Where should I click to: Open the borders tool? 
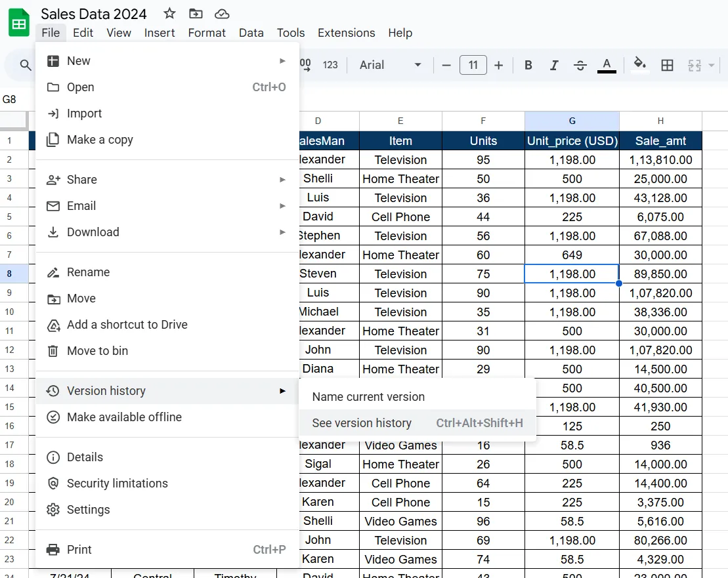(x=667, y=65)
